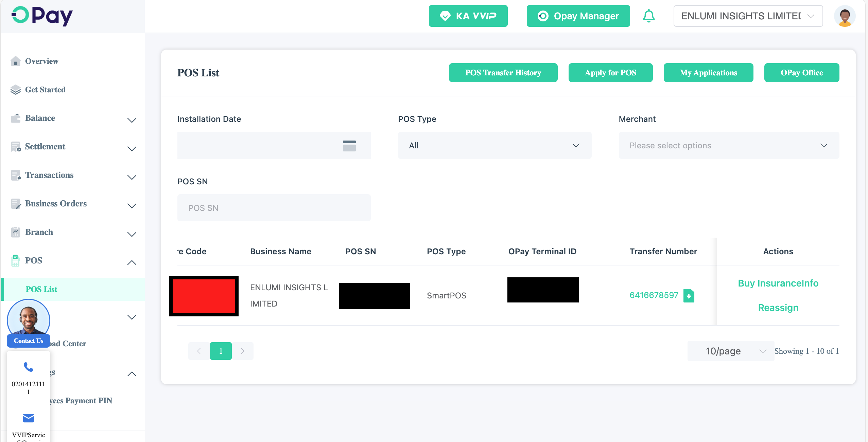Click into the POS SN input field
The image size is (868, 442).
pos(274,208)
